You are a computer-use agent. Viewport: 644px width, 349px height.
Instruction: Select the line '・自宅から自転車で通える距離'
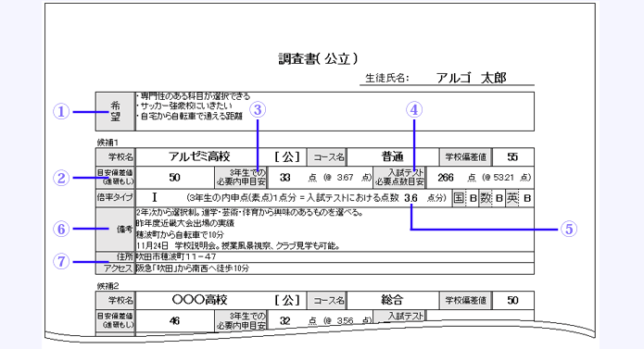189,116
